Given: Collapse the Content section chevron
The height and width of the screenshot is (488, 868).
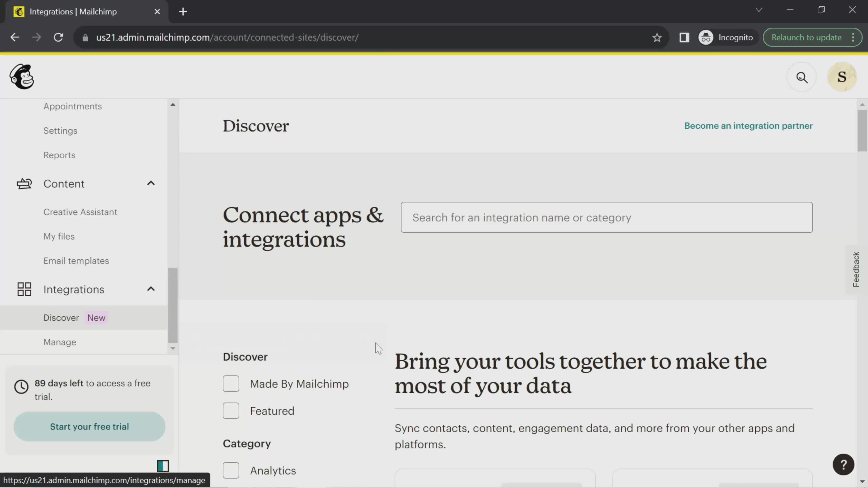Looking at the screenshot, I should pyautogui.click(x=151, y=183).
